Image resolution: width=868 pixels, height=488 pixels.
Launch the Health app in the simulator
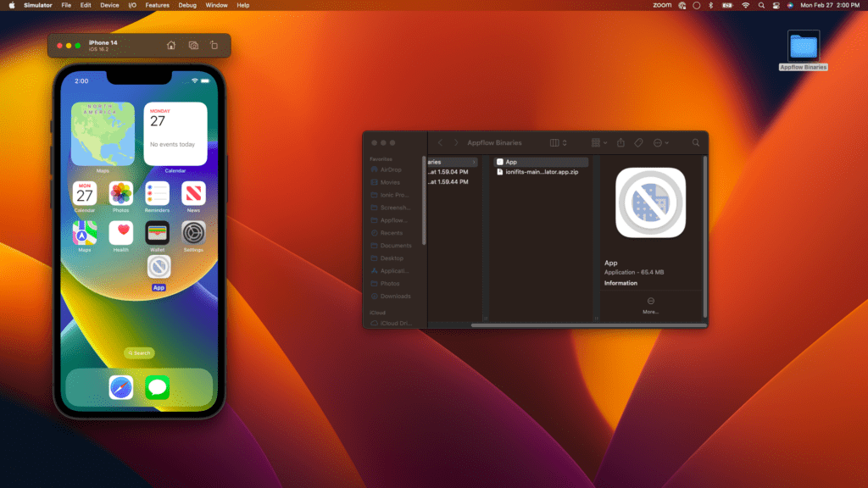click(121, 234)
